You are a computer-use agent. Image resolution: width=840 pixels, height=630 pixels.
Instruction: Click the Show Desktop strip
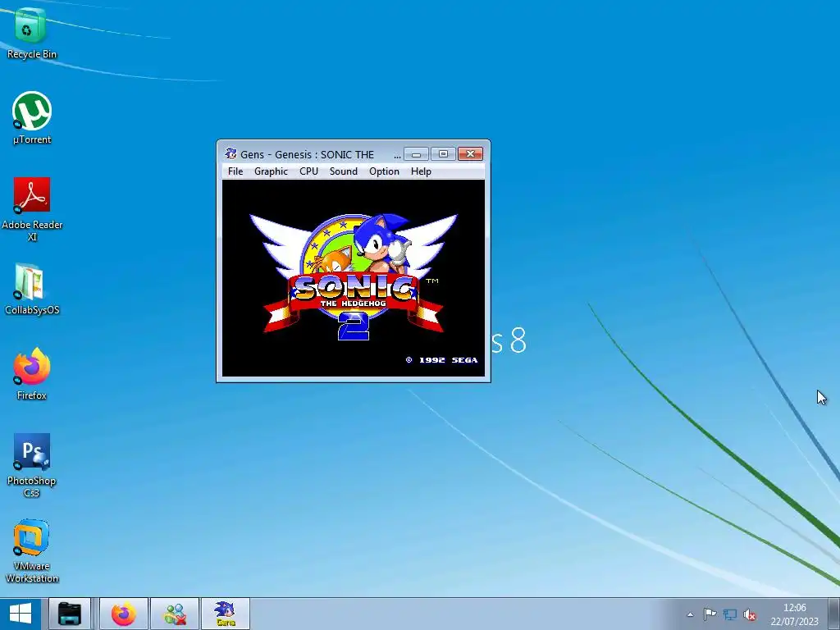tap(835, 614)
